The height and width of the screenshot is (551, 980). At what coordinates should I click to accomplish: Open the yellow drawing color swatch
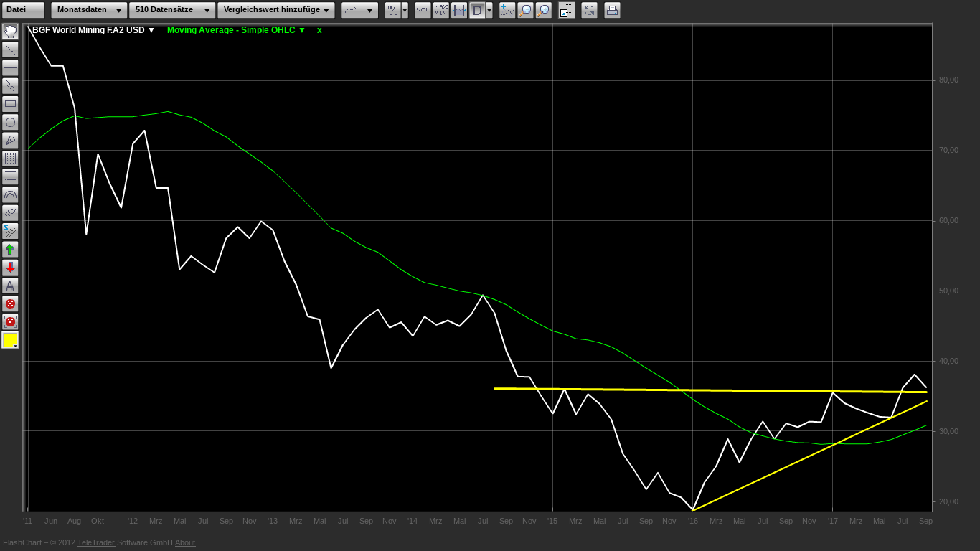click(x=10, y=340)
